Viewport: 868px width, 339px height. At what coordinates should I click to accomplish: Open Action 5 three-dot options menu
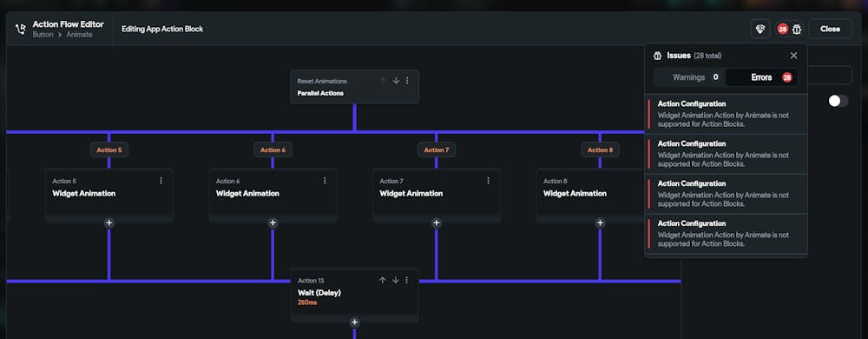(x=161, y=181)
